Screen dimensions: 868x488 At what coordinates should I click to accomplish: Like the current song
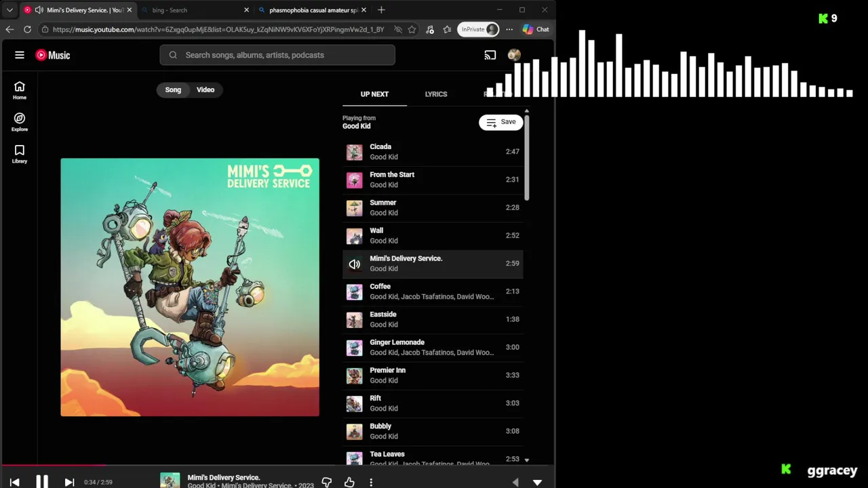(x=349, y=482)
